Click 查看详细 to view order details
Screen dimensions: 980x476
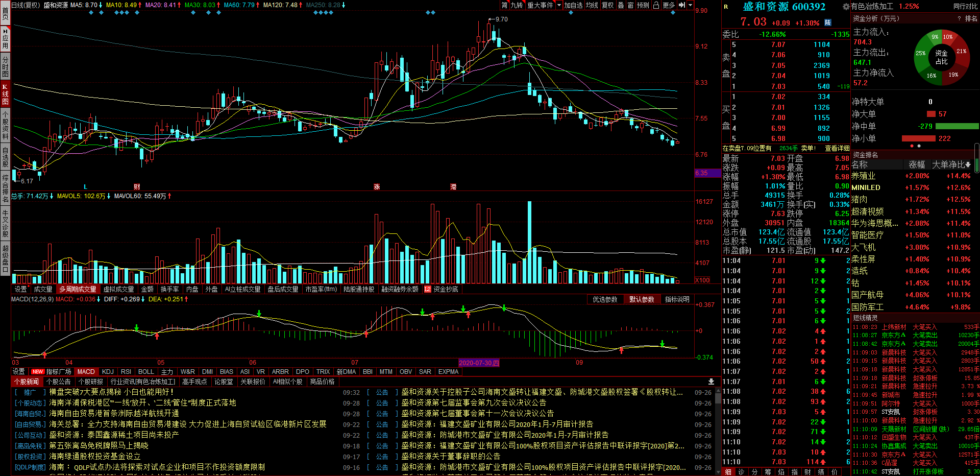837,148
